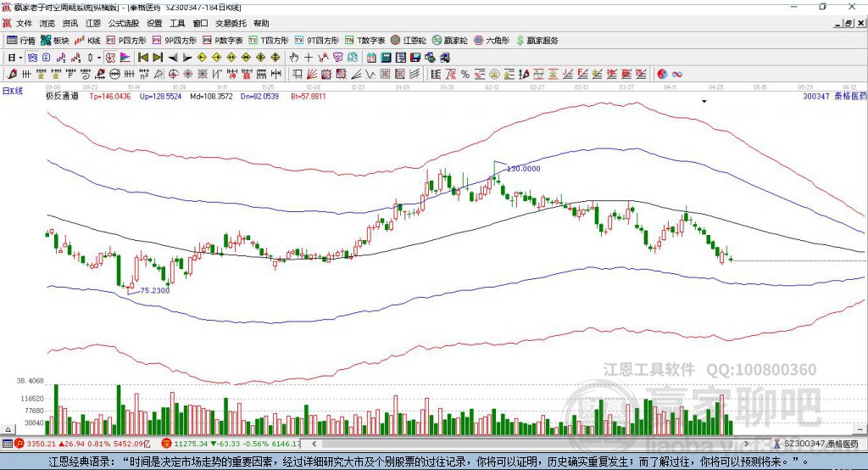This screenshot has width=868, height=470.
Task: Open 赢家服务 dollar-sign service button
Action: tap(537, 41)
